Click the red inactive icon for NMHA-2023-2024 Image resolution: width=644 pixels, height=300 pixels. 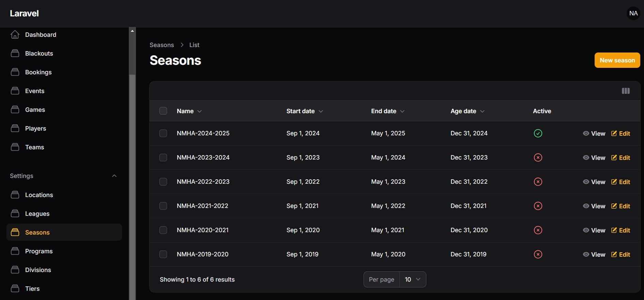pos(538,157)
